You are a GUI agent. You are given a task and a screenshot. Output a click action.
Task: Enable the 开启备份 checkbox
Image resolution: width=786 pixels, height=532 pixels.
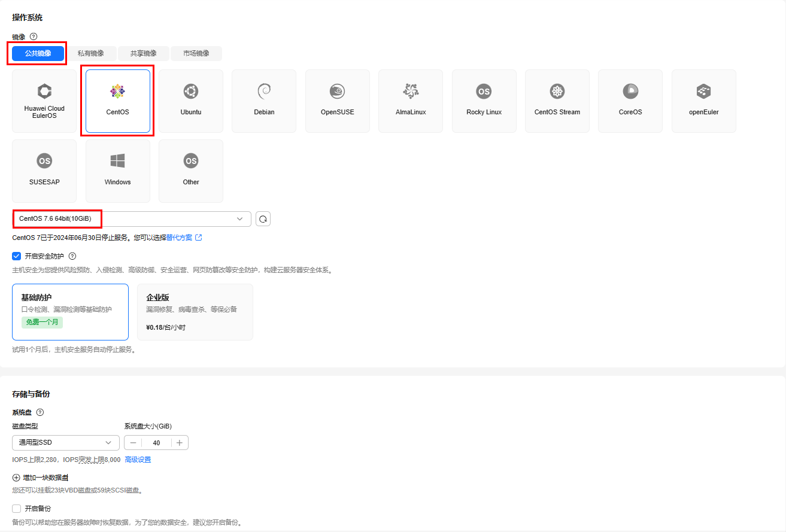point(17,509)
